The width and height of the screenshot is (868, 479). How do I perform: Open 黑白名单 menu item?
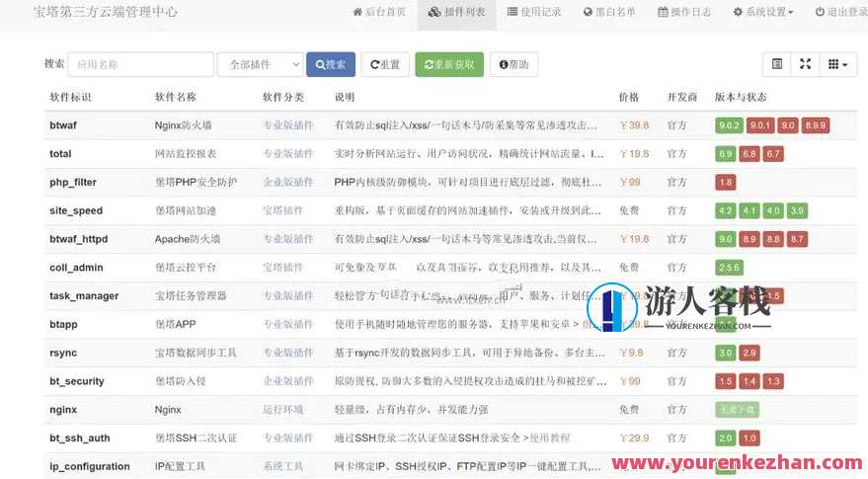(x=609, y=12)
